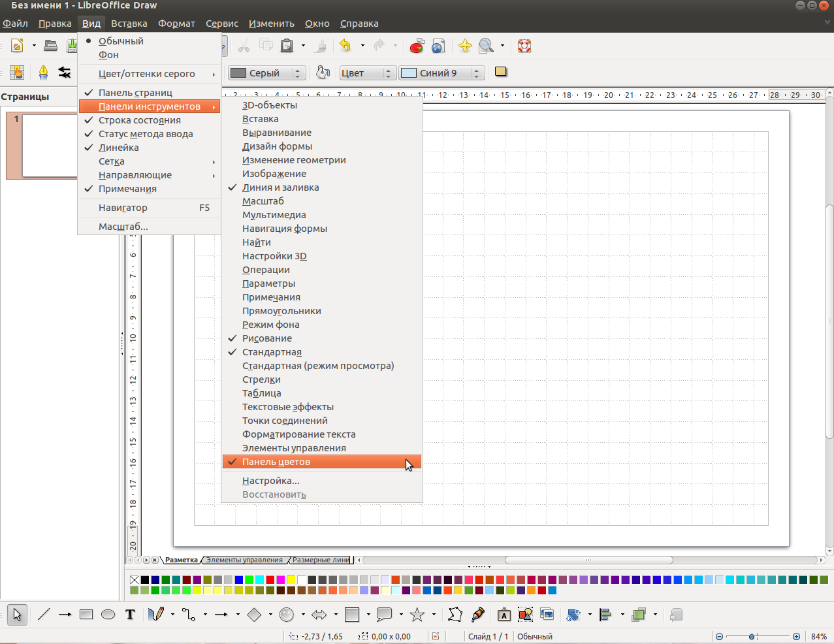Click the zoom slider handle
Image resolution: width=834 pixels, height=644 pixels.
tap(752, 636)
